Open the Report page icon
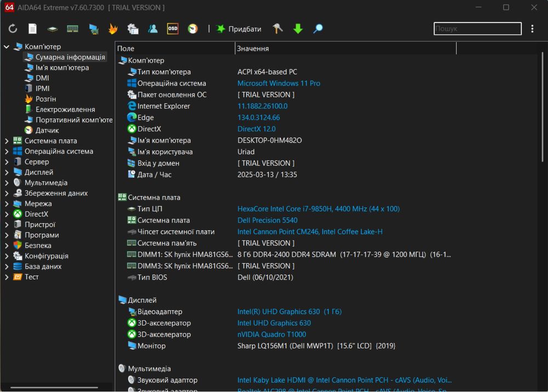Screen dimensions: 548x392 coord(32,28)
